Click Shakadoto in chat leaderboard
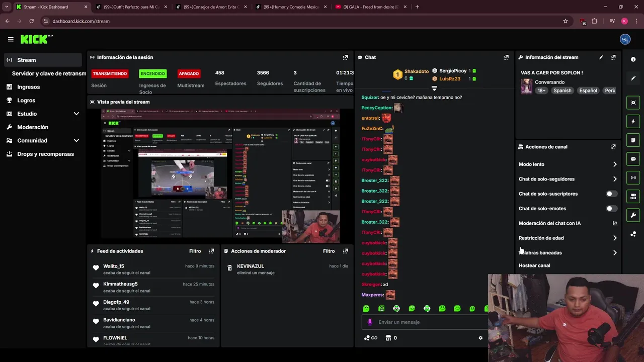Viewport: 644px width, 362px height. click(417, 71)
